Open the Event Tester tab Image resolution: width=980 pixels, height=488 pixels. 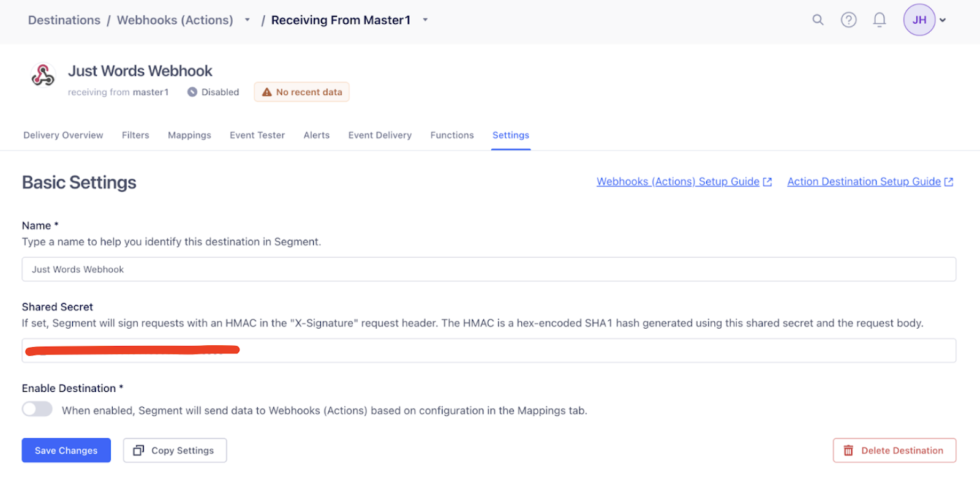click(x=257, y=135)
